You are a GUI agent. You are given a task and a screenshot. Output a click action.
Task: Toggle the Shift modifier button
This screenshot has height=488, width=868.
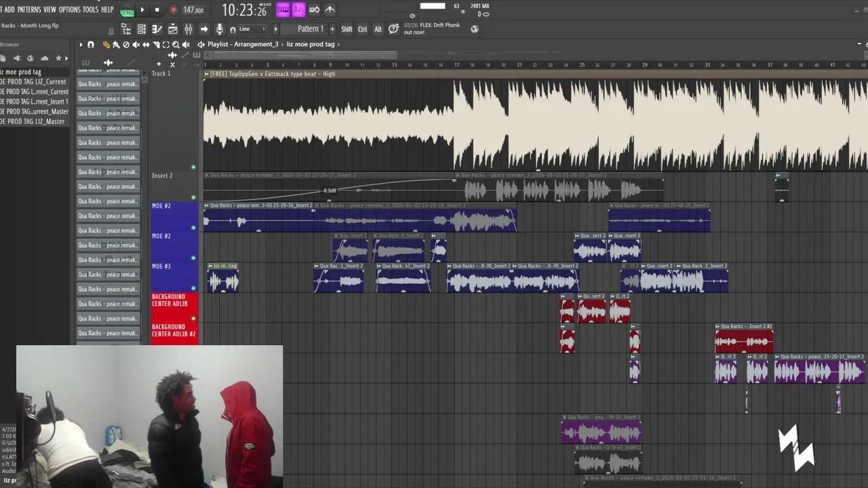pyautogui.click(x=347, y=29)
